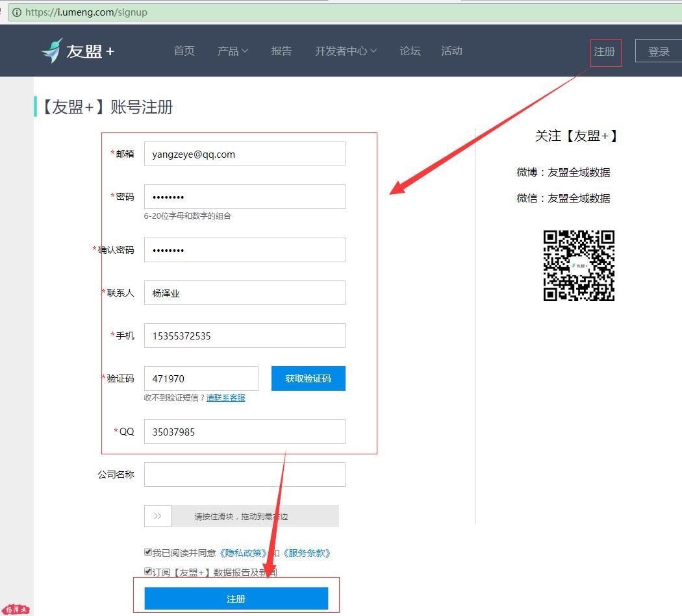682x616 pixels.
Task: Click the slider handle with double arrows
Action: [x=157, y=516]
